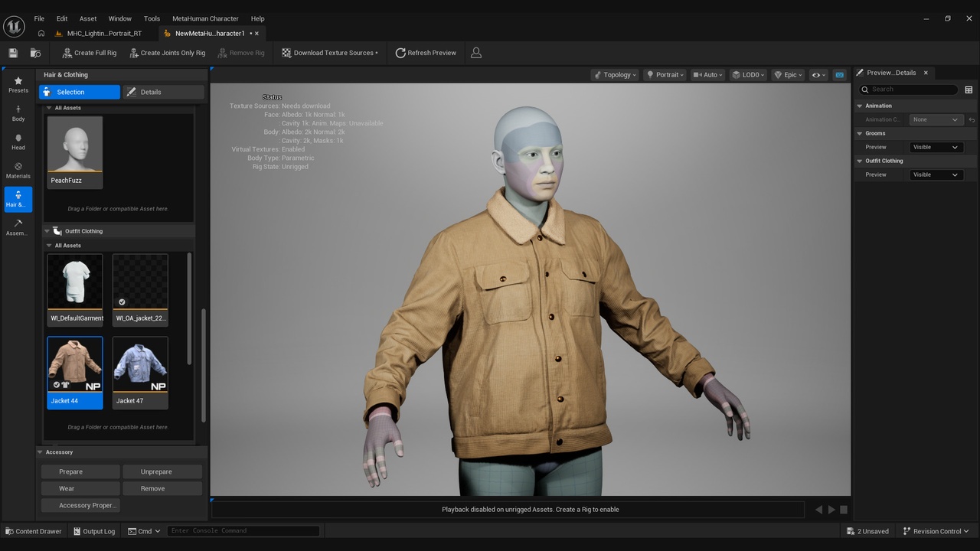Image resolution: width=980 pixels, height=551 pixels.
Task: Click the user profile icon in toolbar
Action: pyautogui.click(x=476, y=53)
